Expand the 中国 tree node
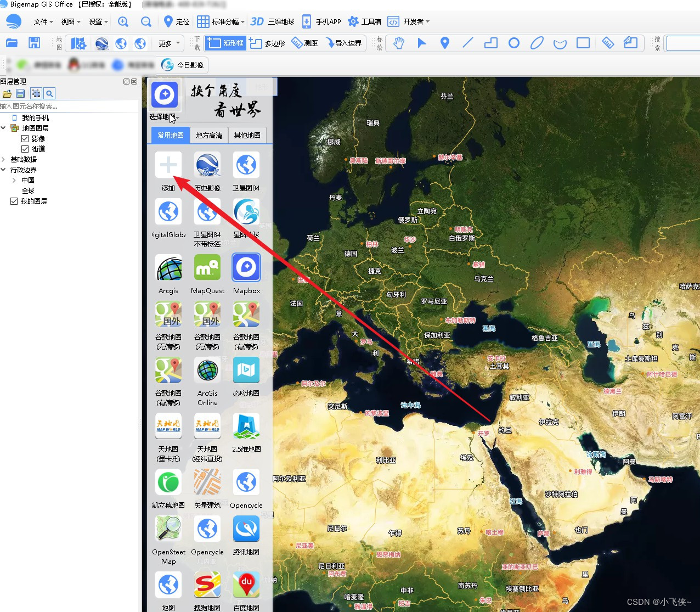 pos(14,180)
